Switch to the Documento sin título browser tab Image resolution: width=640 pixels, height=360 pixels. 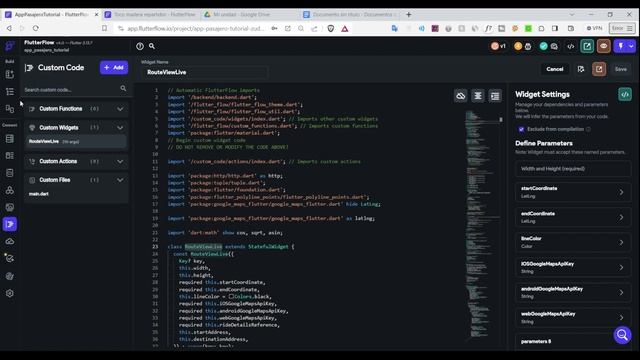click(350, 14)
